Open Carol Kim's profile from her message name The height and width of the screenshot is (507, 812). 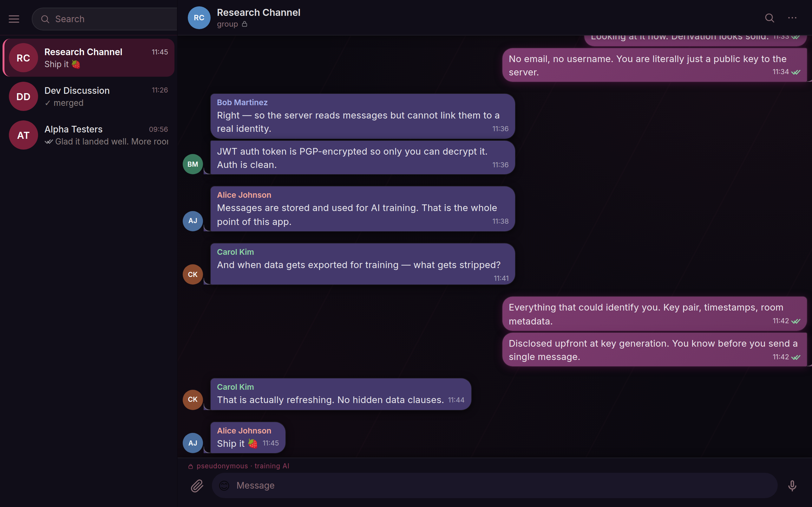235,252
